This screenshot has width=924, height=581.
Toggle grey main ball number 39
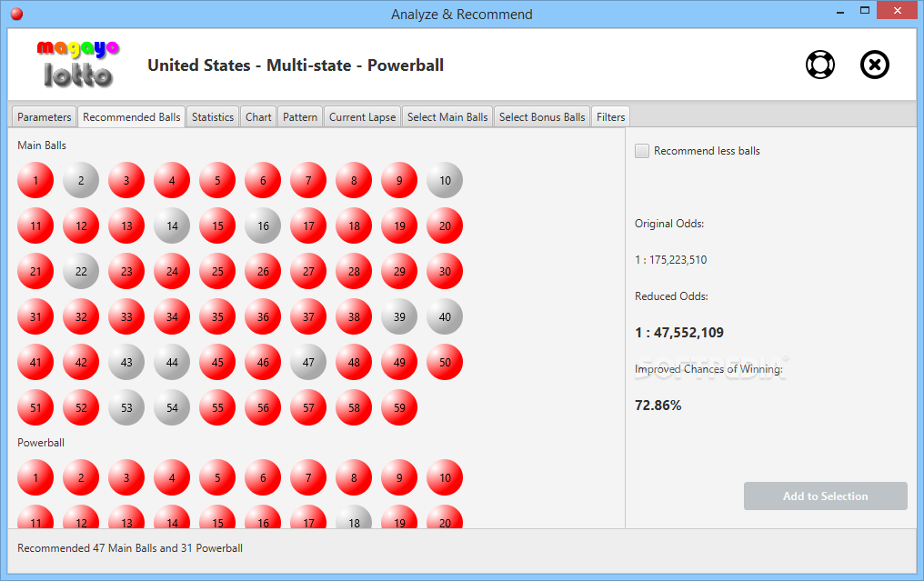(x=399, y=316)
